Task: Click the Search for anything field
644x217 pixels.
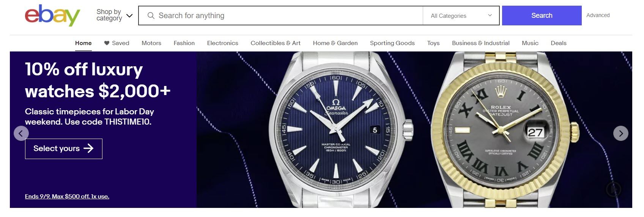Action: 281,16
